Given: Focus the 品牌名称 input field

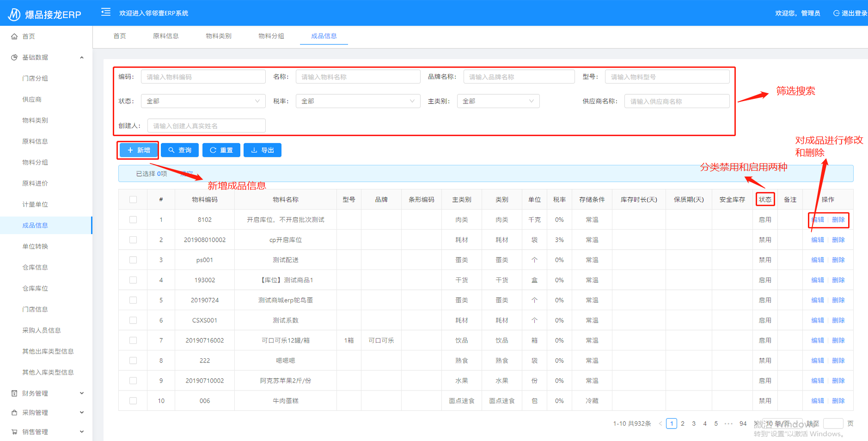Looking at the screenshot, I should pyautogui.click(x=519, y=77).
